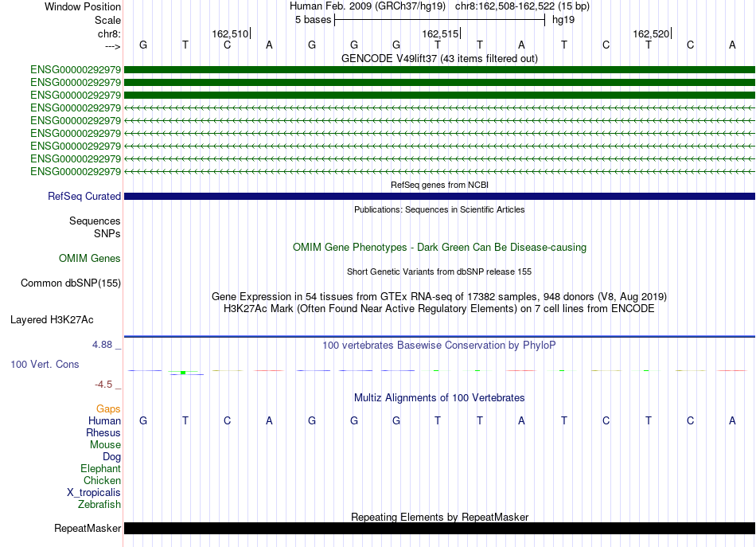The height and width of the screenshot is (547, 756).
Task: Open Publications: Sequences in Scientific Articles title
Action: pos(439,209)
